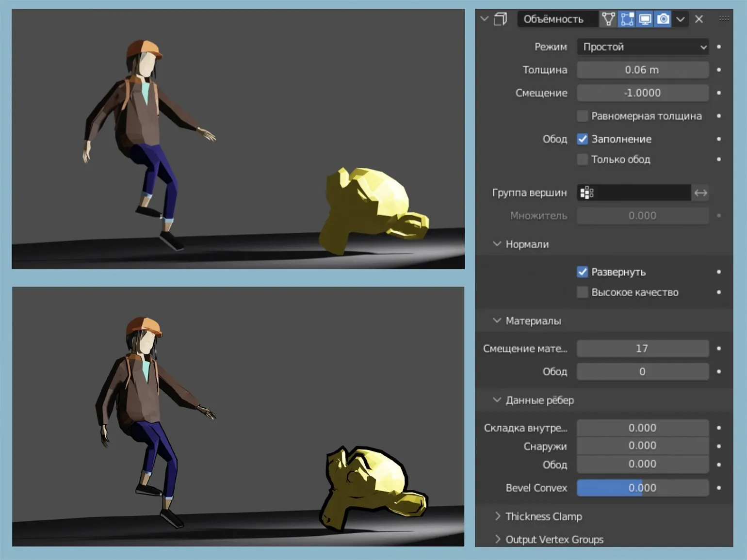The width and height of the screenshot is (747, 560).
Task: Uncheck the Заполнение rim option
Action: [x=583, y=139]
